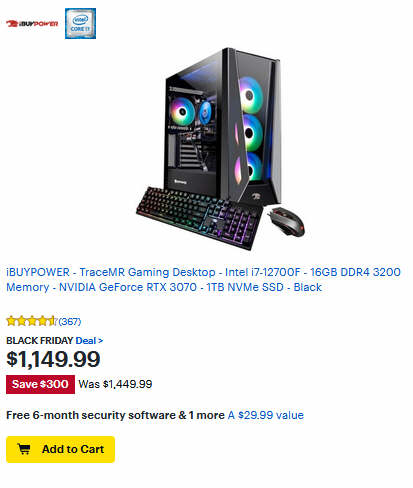Viewport: 413px width, 488px height.
Task: Click the Intel Core i7 badge
Action: [80, 23]
